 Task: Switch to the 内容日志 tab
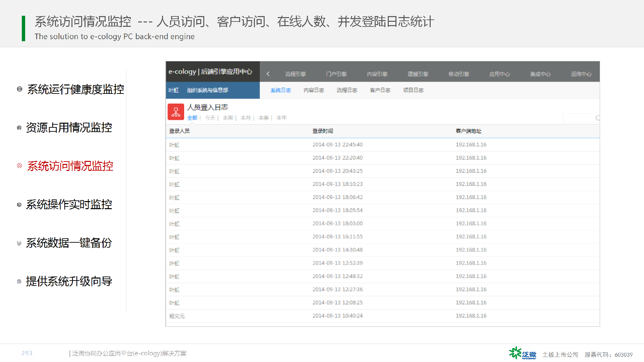pos(314,90)
